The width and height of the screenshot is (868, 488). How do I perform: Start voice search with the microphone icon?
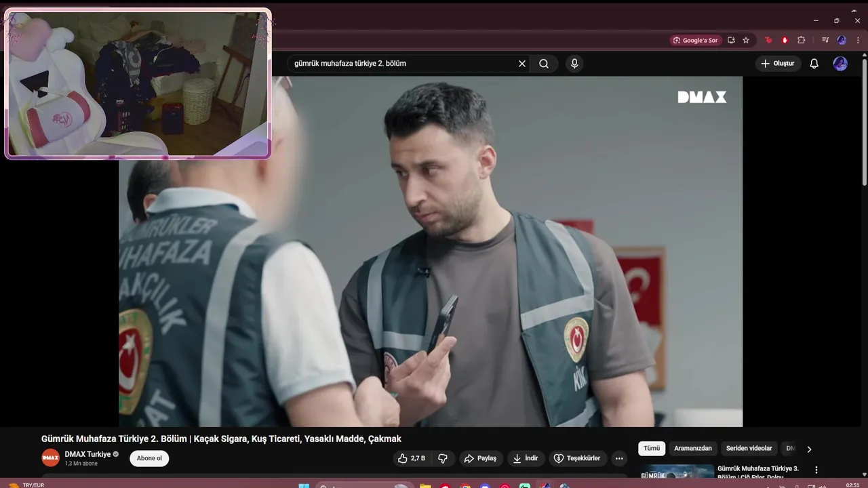pos(574,64)
